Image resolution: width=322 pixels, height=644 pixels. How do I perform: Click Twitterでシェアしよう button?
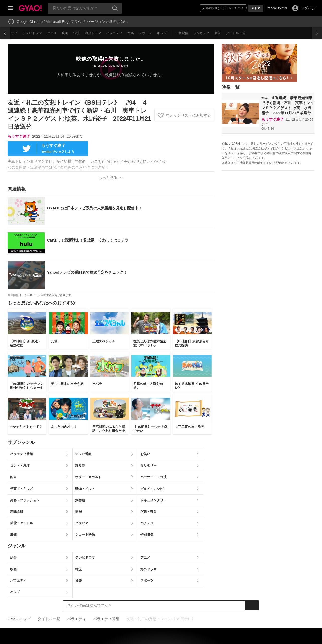(48, 149)
